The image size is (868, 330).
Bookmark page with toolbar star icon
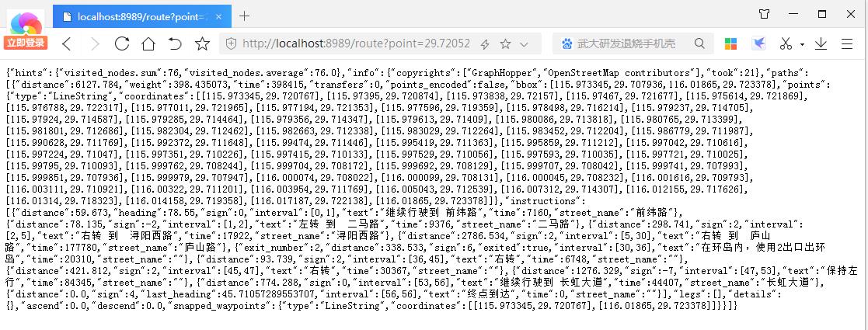click(202, 43)
